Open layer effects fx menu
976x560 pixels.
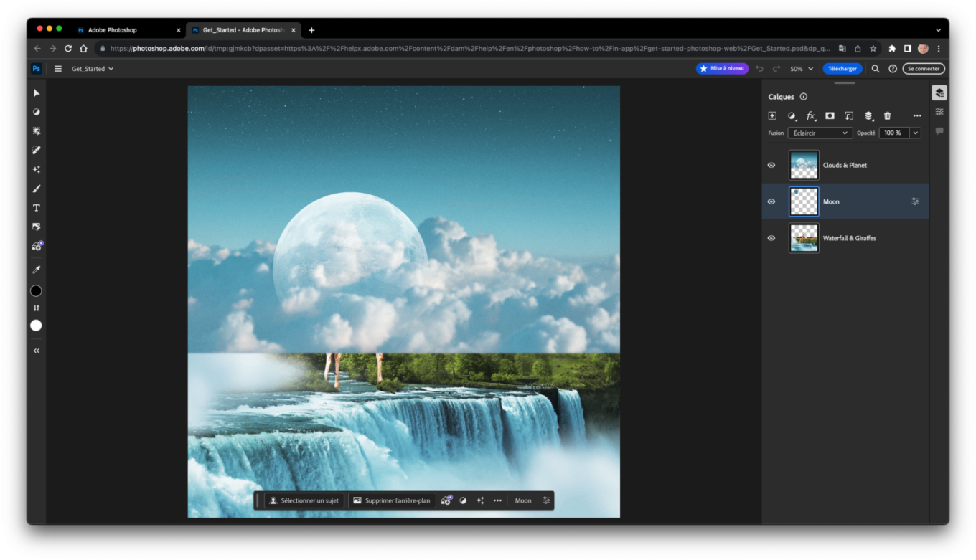point(811,115)
